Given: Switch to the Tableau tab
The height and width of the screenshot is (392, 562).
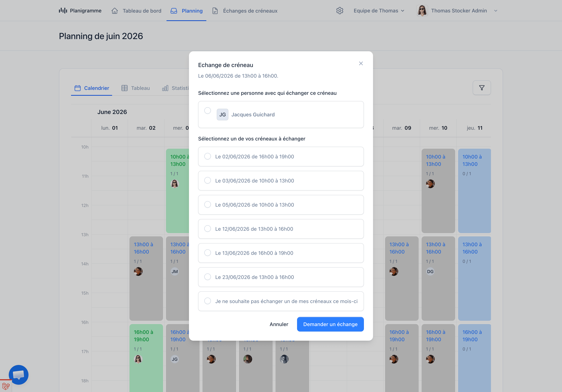Looking at the screenshot, I should (135, 88).
